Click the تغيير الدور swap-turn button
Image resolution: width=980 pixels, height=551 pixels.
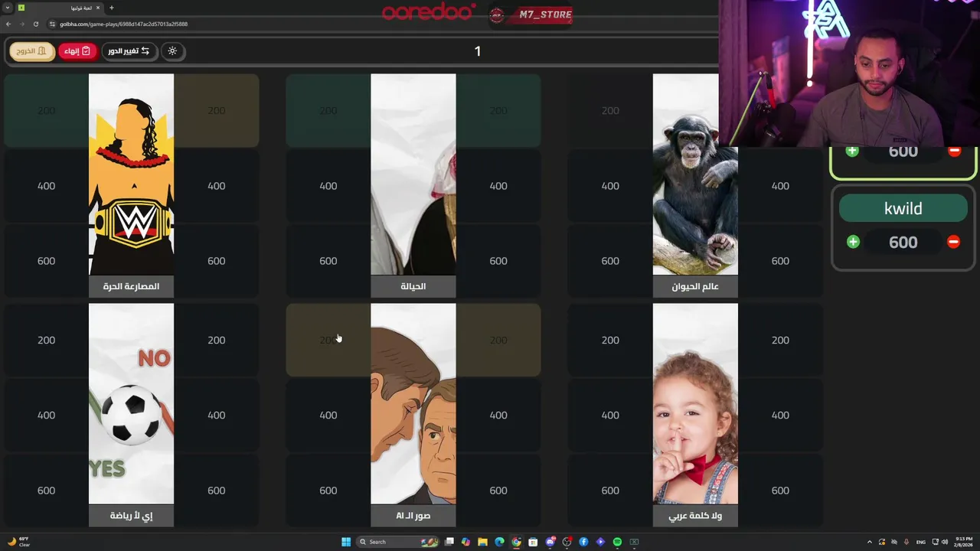coord(129,51)
